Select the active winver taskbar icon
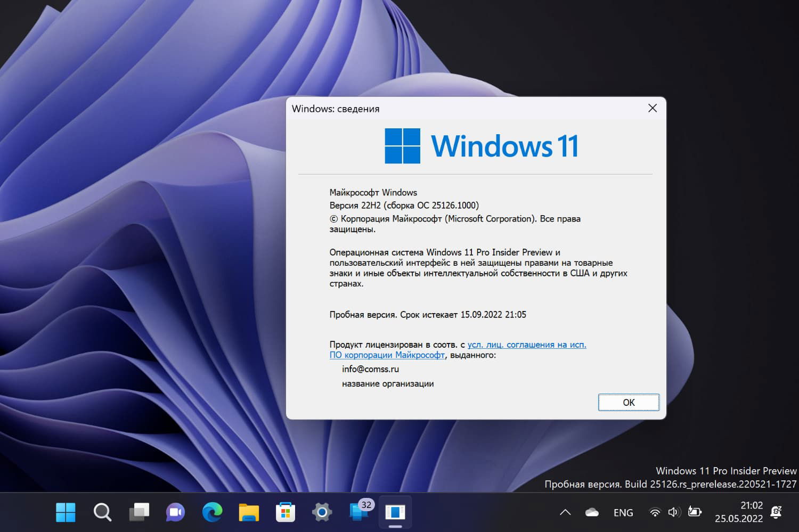Viewport: 799px width, 532px height. click(x=395, y=512)
